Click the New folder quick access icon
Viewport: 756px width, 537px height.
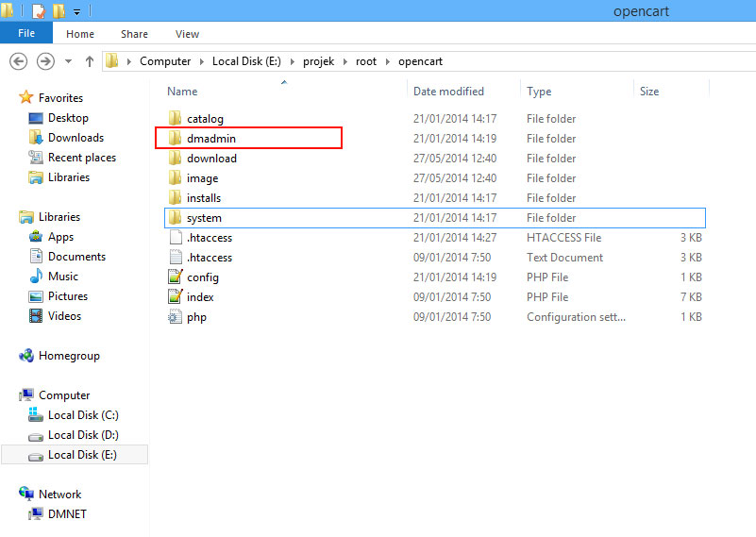(59, 10)
